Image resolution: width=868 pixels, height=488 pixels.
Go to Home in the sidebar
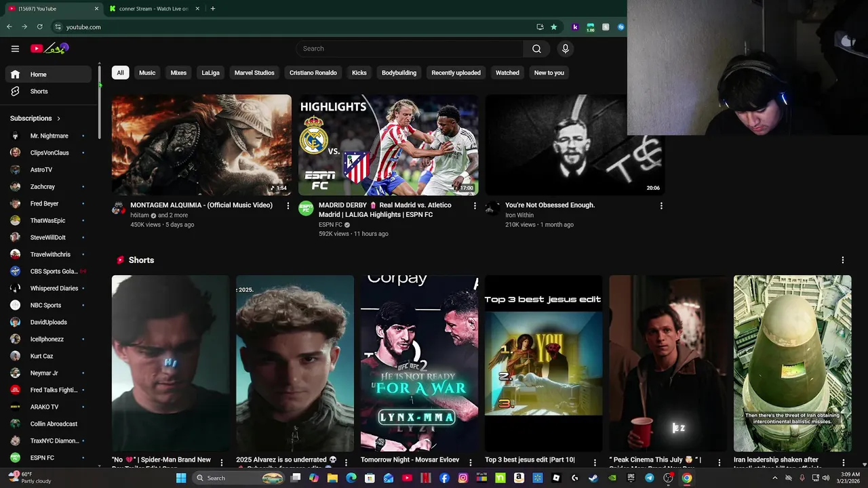point(48,75)
